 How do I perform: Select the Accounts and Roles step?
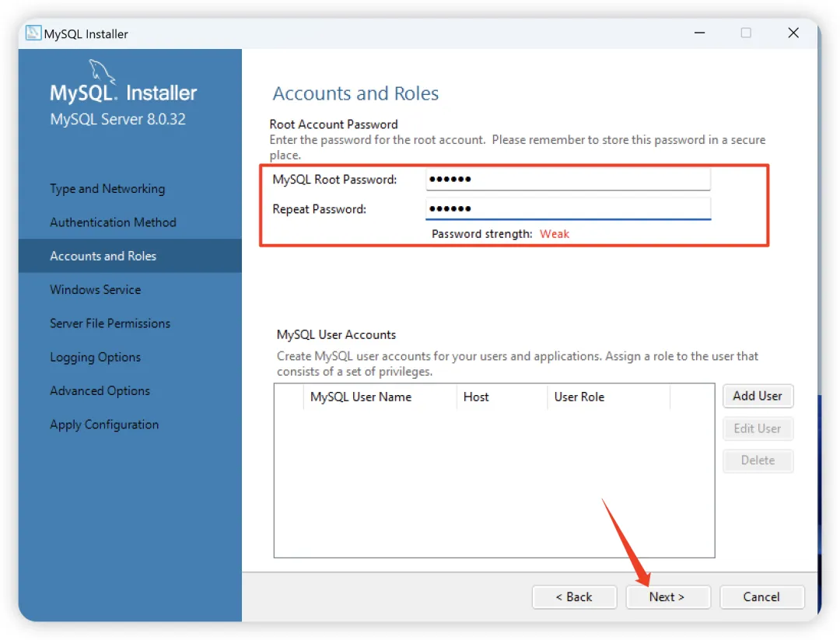coord(130,256)
